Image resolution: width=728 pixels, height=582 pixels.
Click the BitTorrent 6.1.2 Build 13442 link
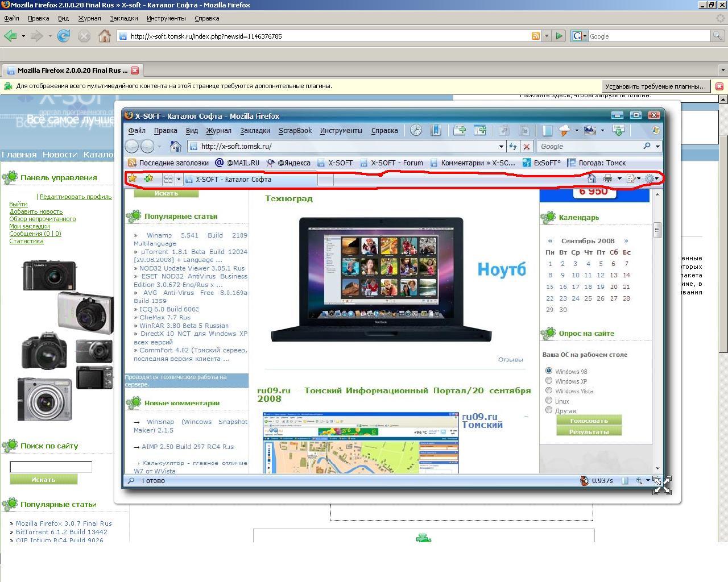click(61, 532)
